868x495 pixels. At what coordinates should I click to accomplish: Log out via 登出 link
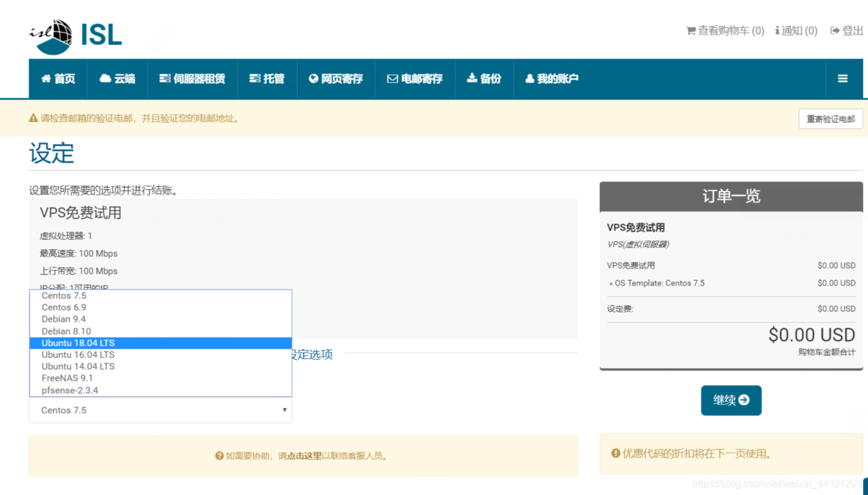(x=847, y=31)
